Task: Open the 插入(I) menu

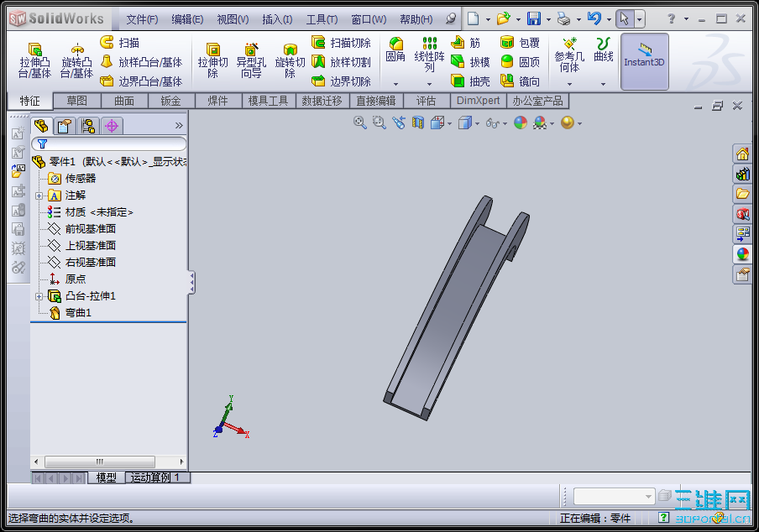Action: (277, 19)
